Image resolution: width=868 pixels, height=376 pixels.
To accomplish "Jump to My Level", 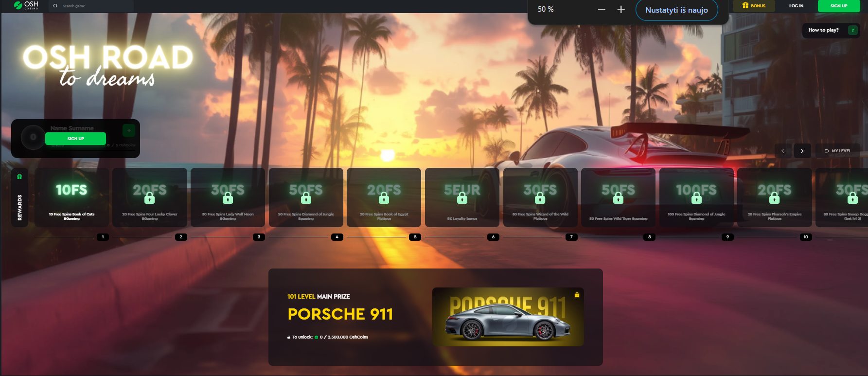I will click(838, 151).
